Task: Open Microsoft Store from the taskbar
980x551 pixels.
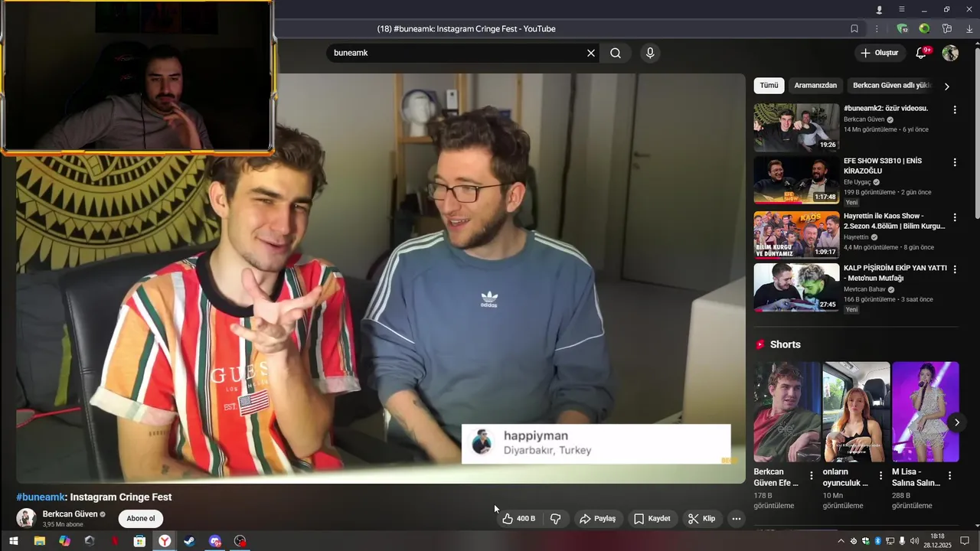Action: (139, 541)
